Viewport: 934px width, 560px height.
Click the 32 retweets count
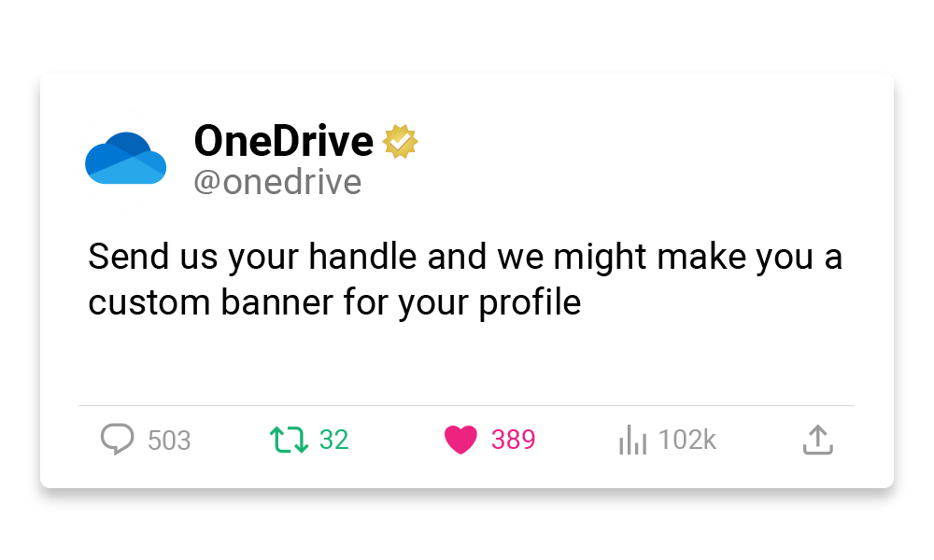[333, 440]
